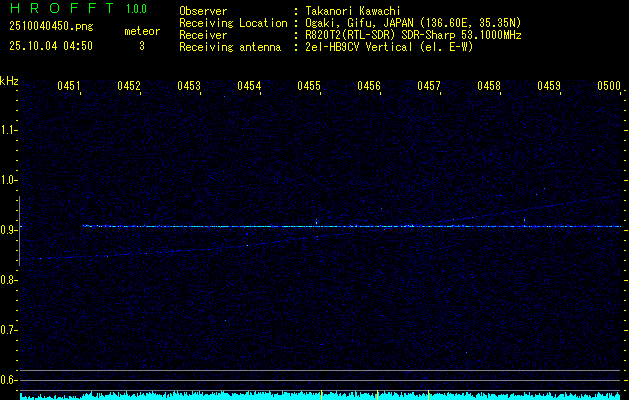Image resolution: width=629 pixels, height=400 pixels.
Task: Select the 0457 time marker
Action: click(429, 87)
